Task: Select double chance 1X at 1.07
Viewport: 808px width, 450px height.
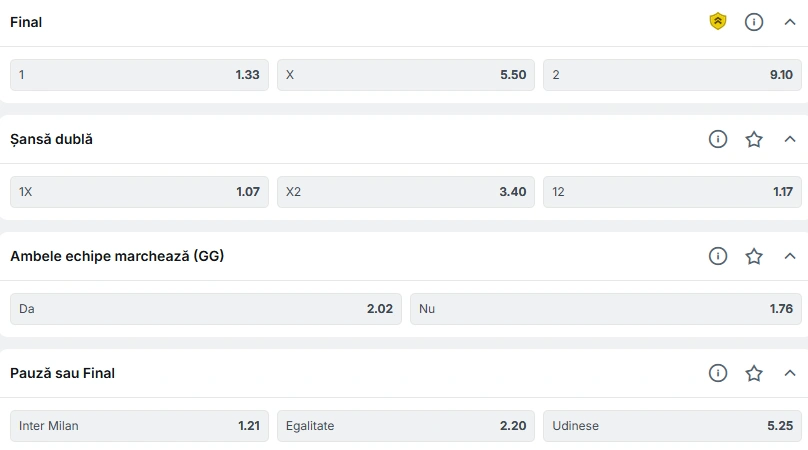Action: pos(139,192)
